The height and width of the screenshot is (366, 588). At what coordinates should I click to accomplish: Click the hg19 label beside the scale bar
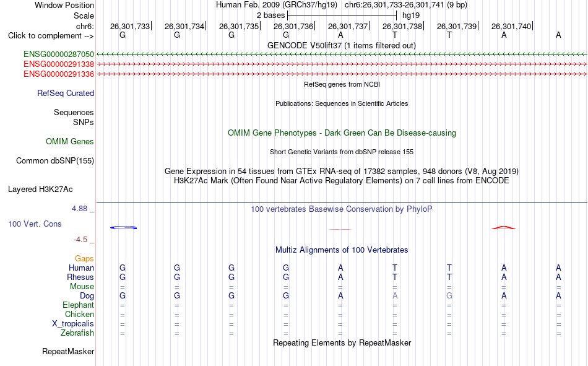[411, 15]
